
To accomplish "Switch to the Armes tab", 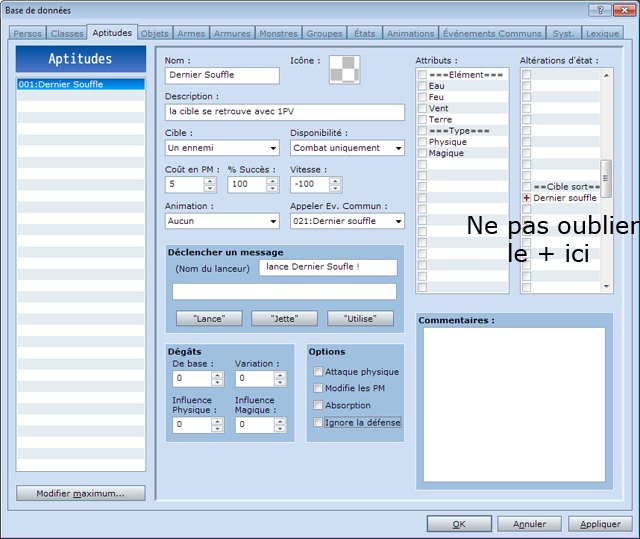I will (191, 33).
